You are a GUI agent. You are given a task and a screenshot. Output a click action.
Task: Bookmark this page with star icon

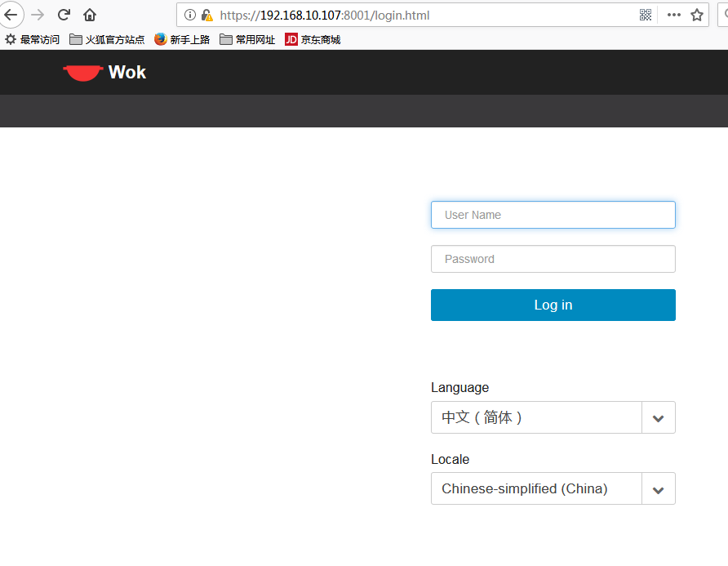[697, 15]
